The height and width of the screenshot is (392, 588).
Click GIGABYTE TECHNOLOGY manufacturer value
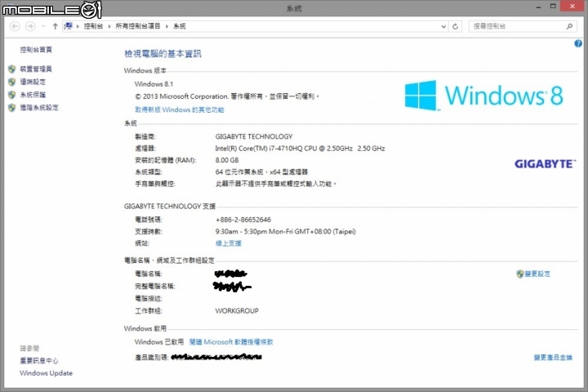[x=254, y=136]
